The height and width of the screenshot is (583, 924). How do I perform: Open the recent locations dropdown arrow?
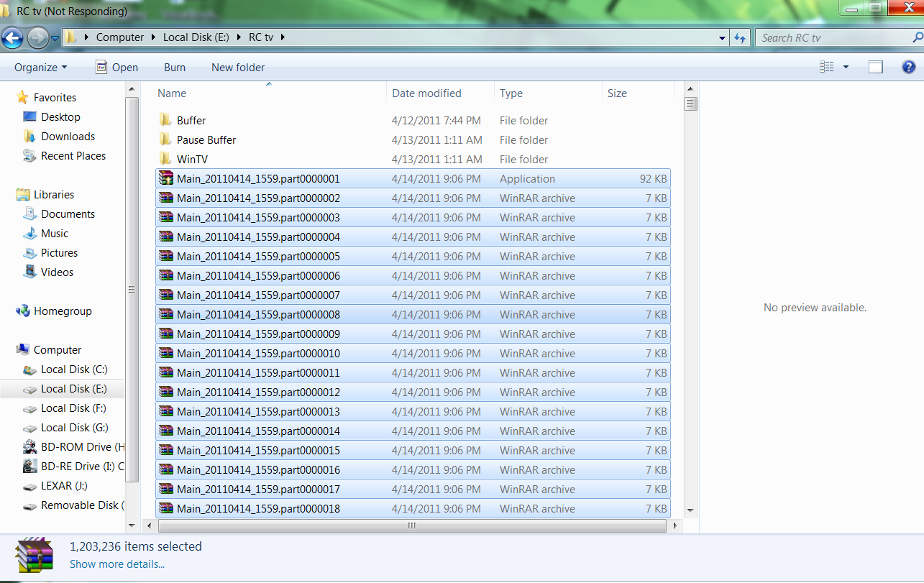click(55, 37)
